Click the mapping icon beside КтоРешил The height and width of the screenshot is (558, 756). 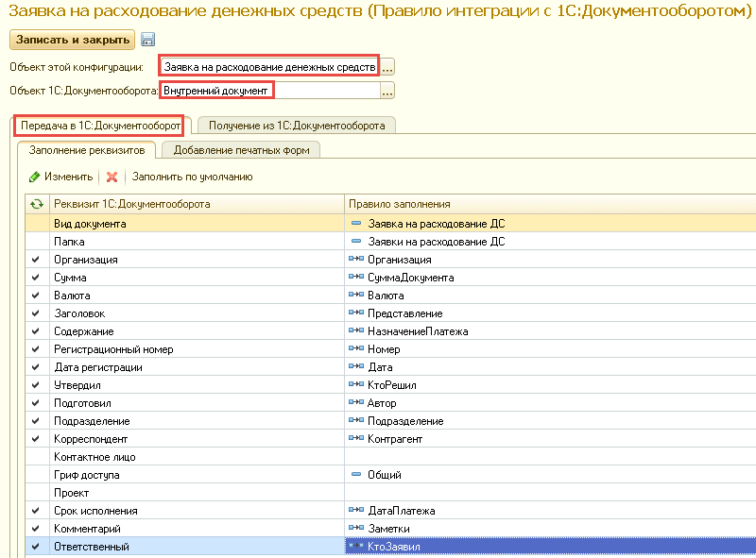356,384
